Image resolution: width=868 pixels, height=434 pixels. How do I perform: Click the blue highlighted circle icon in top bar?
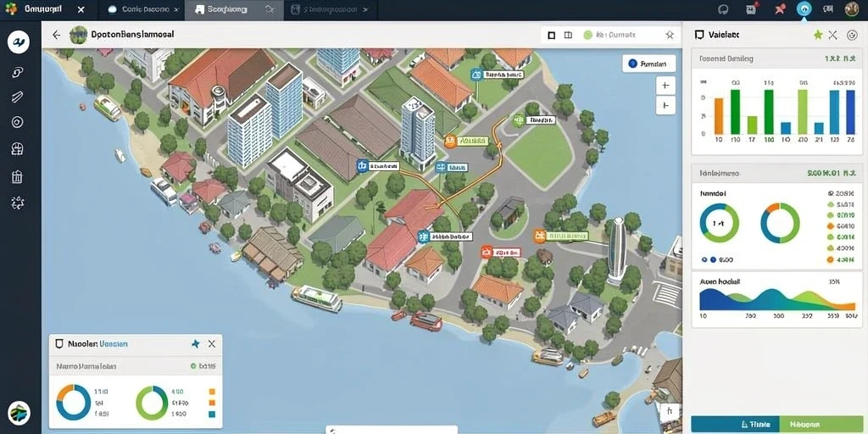click(804, 8)
